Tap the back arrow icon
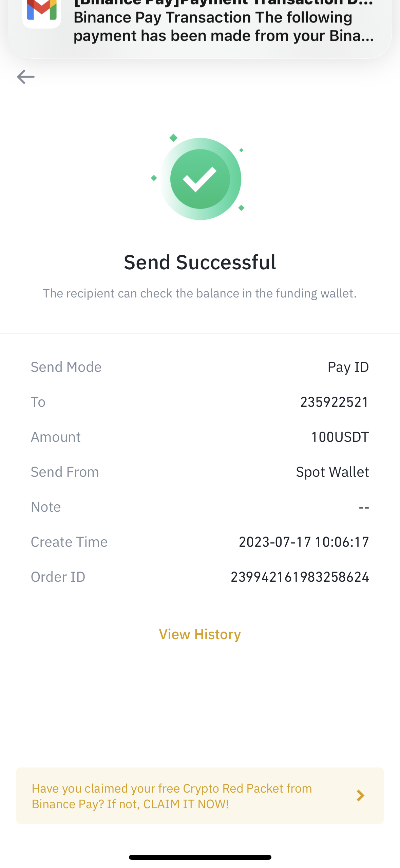The width and height of the screenshot is (400, 868). (26, 77)
